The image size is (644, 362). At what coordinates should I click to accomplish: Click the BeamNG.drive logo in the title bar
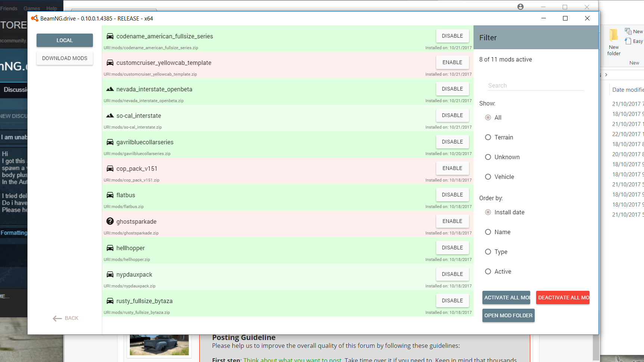coord(35,18)
